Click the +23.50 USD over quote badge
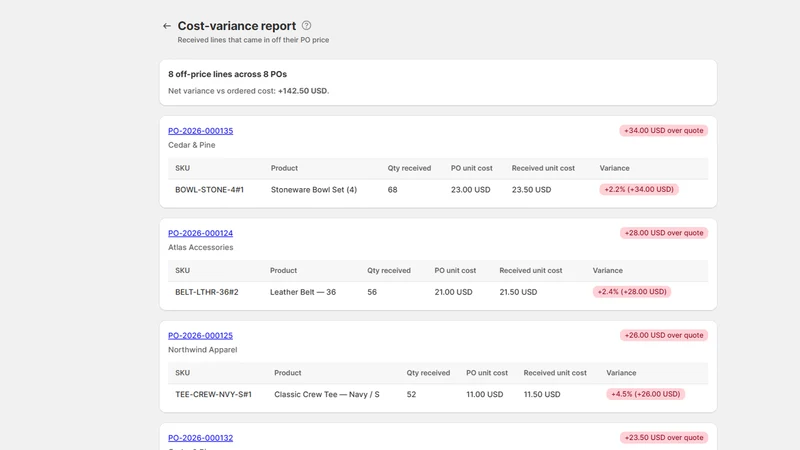 (x=663, y=438)
